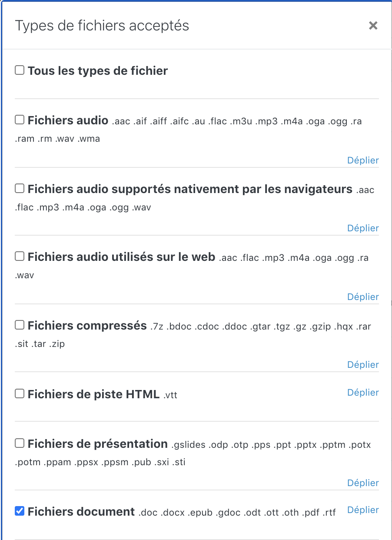Image resolution: width=392 pixels, height=540 pixels.
Task: Click the Fichiers document label text
Action: [x=81, y=512]
